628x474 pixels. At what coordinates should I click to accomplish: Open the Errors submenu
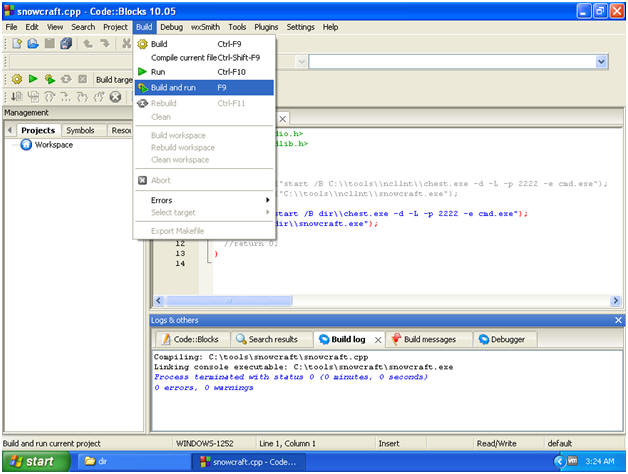tap(204, 200)
